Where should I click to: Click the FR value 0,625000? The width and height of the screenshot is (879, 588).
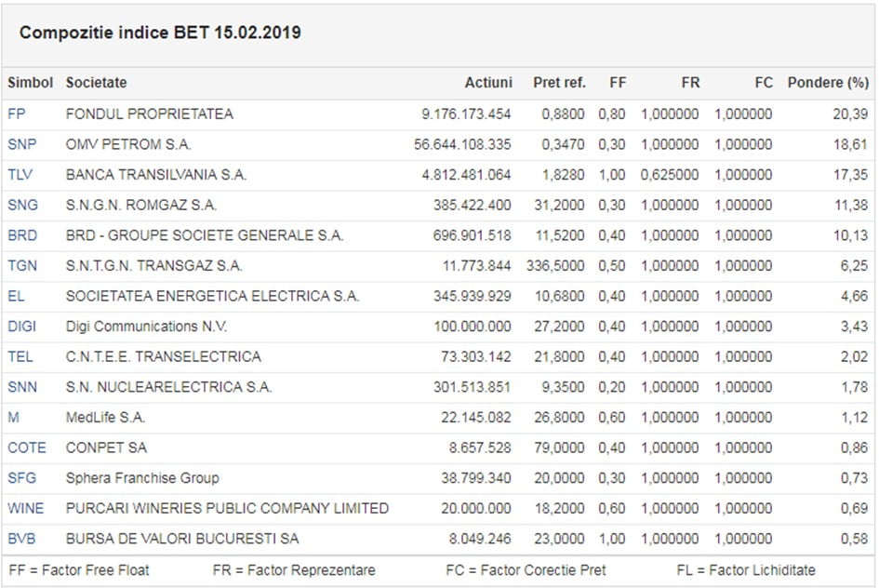pyautogui.click(x=670, y=175)
